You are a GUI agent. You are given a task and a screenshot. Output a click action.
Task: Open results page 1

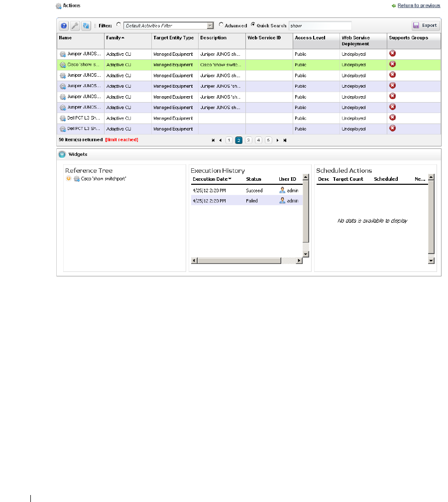(x=229, y=140)
